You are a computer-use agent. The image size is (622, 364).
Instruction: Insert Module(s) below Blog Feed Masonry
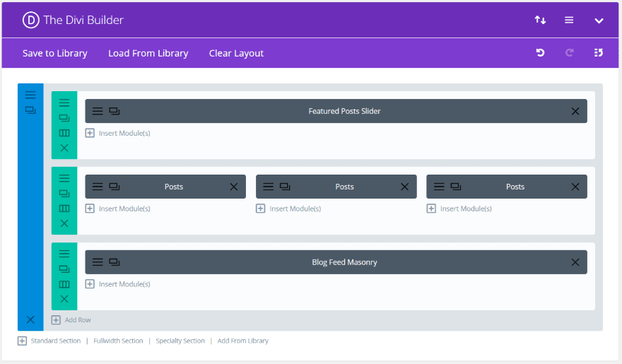(118, 284)
